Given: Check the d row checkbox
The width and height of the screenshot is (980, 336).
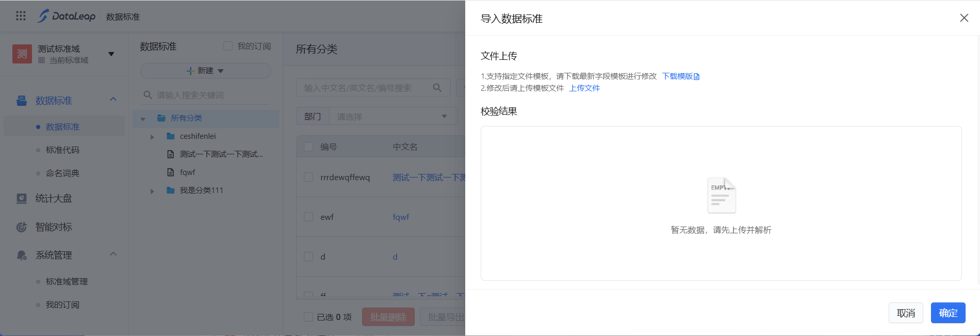Looking at the screenshot, I should tap(308, 257).
